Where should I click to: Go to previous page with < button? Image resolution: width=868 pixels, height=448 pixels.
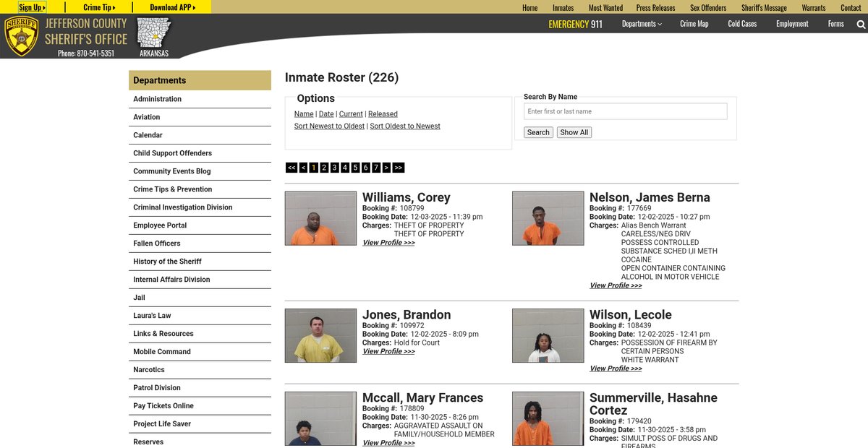tap(303, 168)
